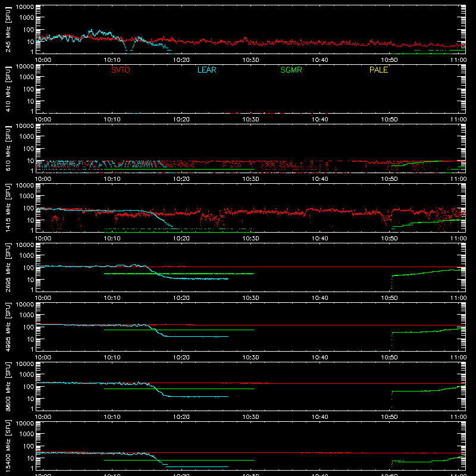The image size is (476, 476).
Task: Click the 100 y-tick of the 610 MHz plot
Action: click(29, 149)
